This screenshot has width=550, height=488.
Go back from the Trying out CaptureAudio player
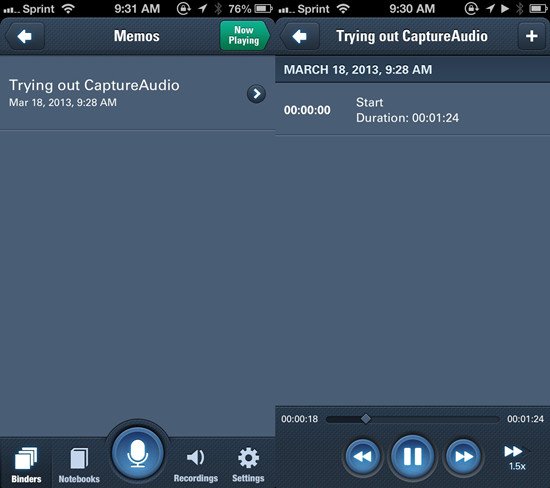pyautogui.click(x=300, y=36)
